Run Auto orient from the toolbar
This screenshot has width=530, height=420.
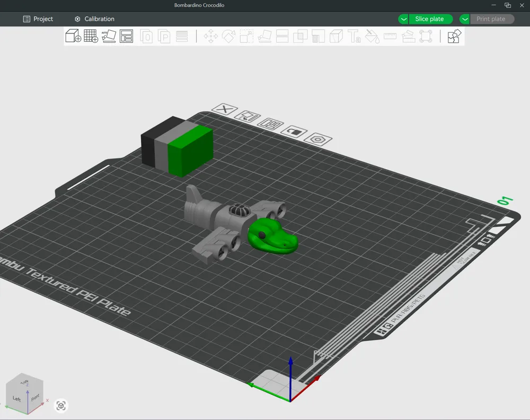pos(109,36)
